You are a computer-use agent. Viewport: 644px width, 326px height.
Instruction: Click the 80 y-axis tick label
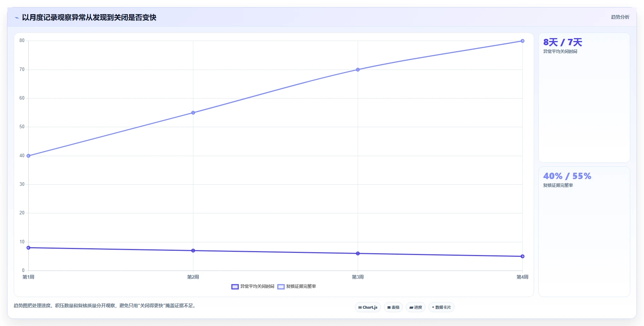coord(22,41)
